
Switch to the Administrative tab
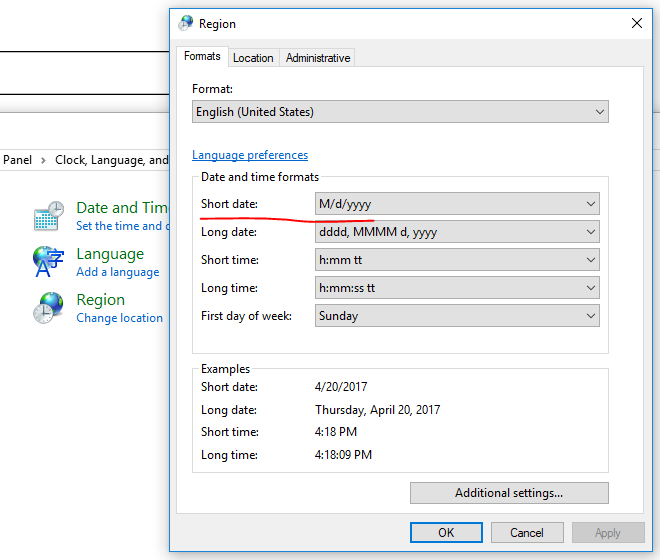pos(318,58)
